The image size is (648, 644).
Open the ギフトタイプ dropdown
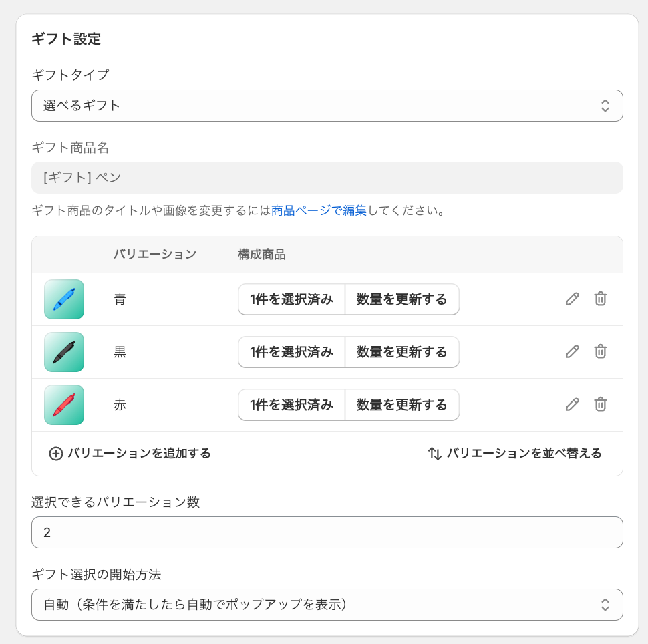point(327,106)
